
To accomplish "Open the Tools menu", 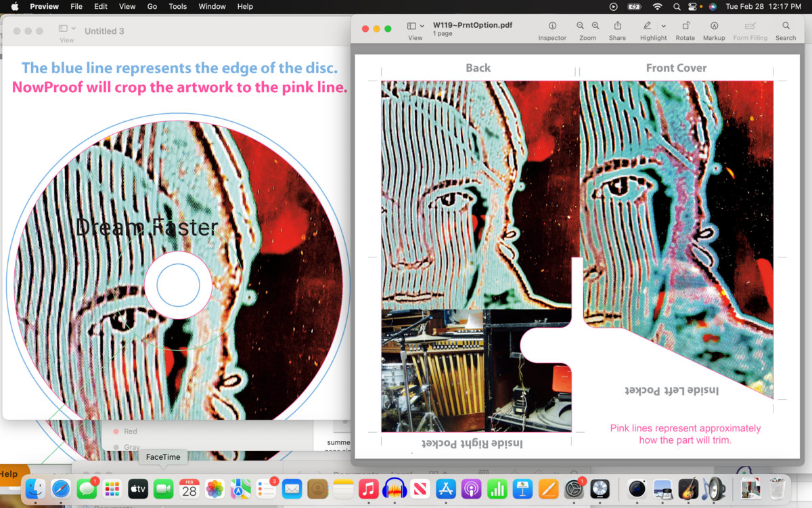I will pos(177,7).
